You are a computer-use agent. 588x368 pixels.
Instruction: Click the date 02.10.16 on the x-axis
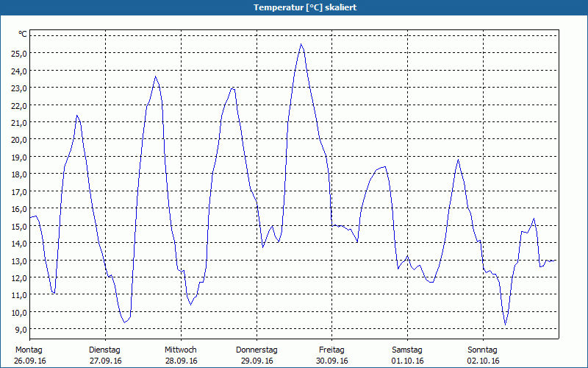tap(482, 361)
